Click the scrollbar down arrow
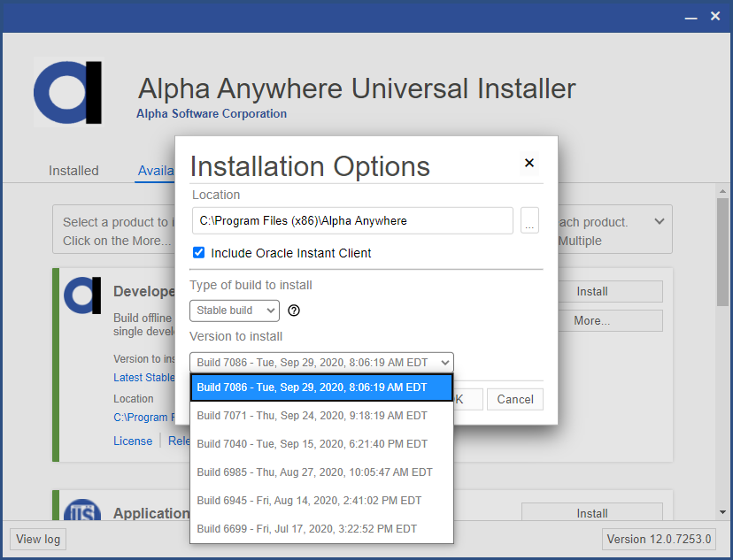 (722, 512)
